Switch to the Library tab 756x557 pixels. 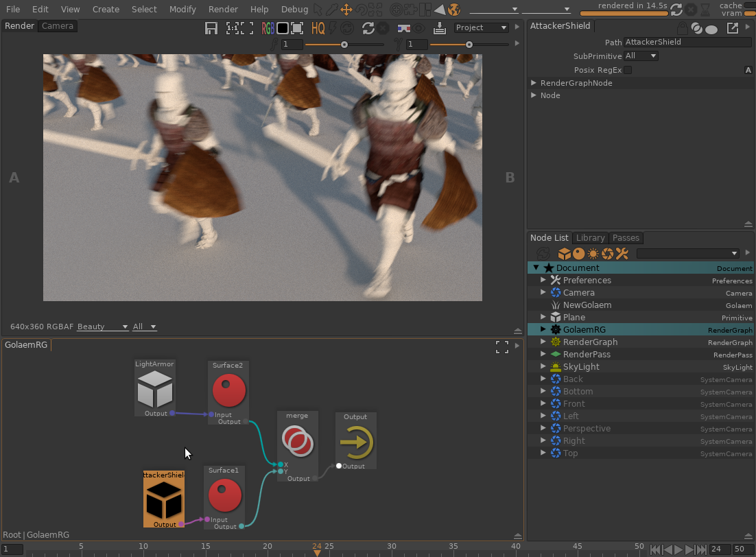[590, 238]
